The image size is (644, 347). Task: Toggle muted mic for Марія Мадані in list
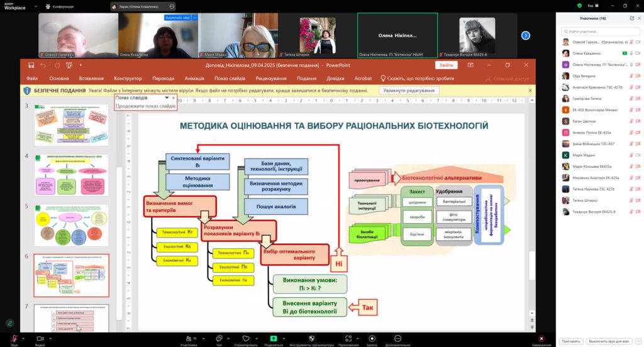(631, 155)
